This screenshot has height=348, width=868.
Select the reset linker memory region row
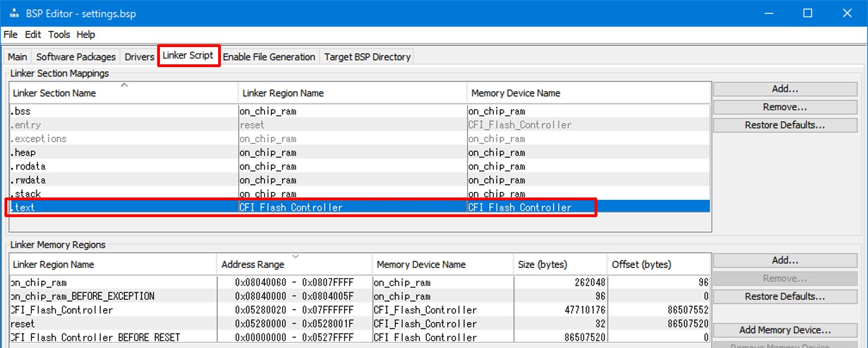coord(112,323)
